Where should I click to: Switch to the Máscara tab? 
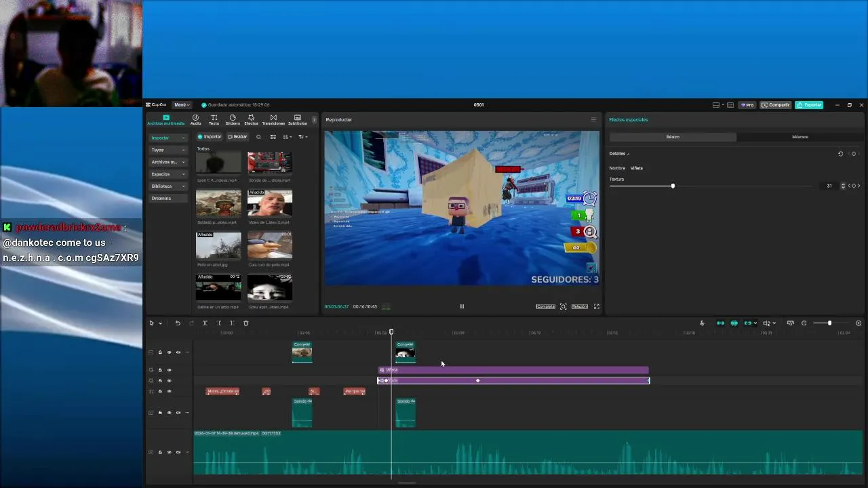coord(800,137)
